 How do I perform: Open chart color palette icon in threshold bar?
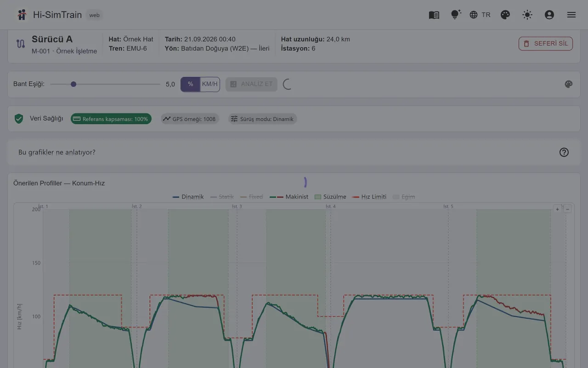pos(569,84)
